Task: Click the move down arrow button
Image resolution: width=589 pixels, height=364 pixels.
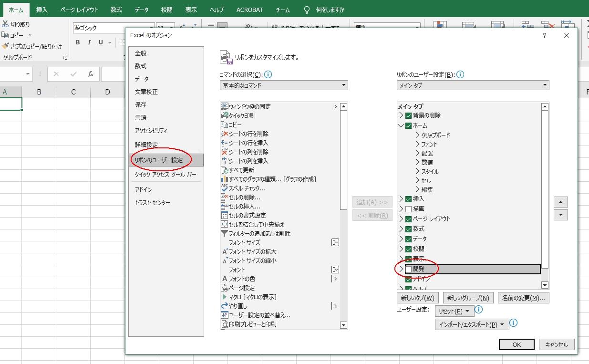Action: 560,215
